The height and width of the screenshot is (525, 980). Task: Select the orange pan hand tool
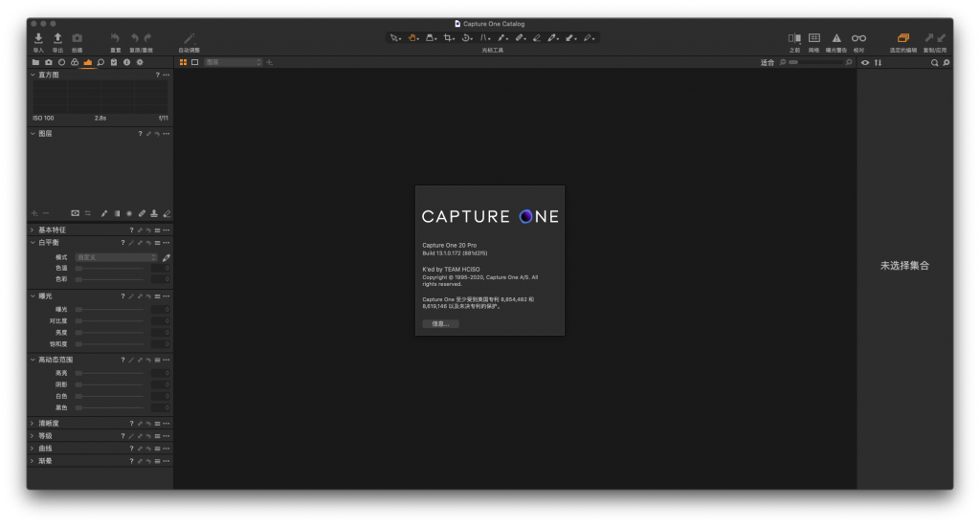(412, 38)
